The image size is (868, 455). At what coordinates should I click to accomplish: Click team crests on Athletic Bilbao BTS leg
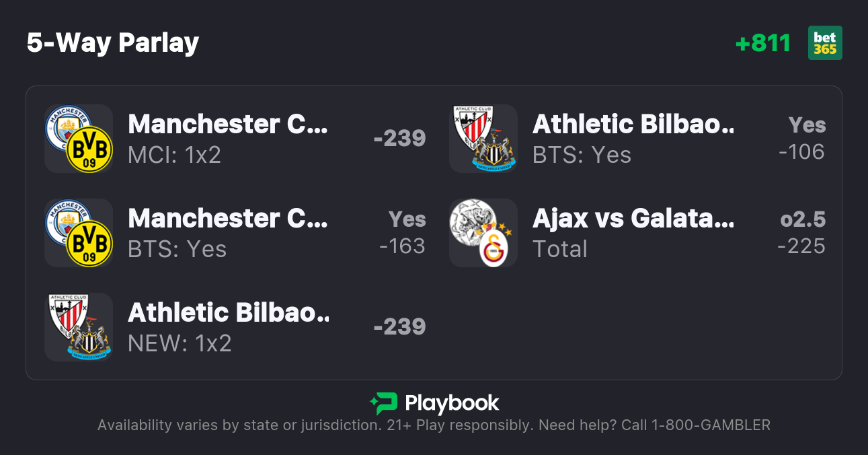[x=483, y=139]
